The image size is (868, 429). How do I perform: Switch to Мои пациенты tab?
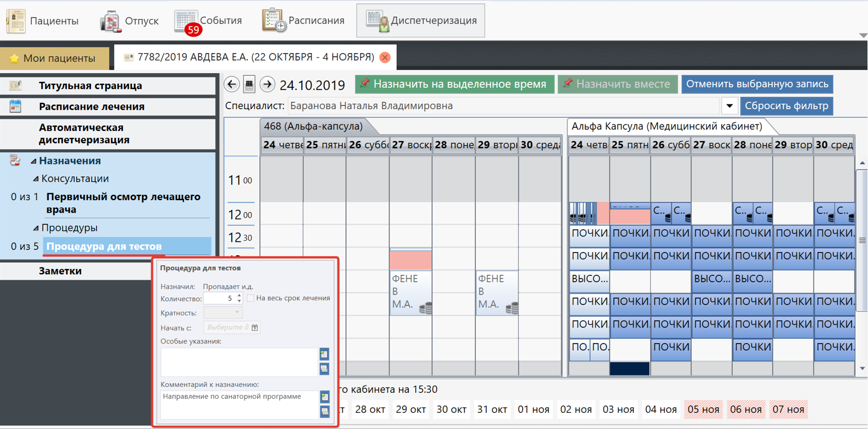click(54, 58)
